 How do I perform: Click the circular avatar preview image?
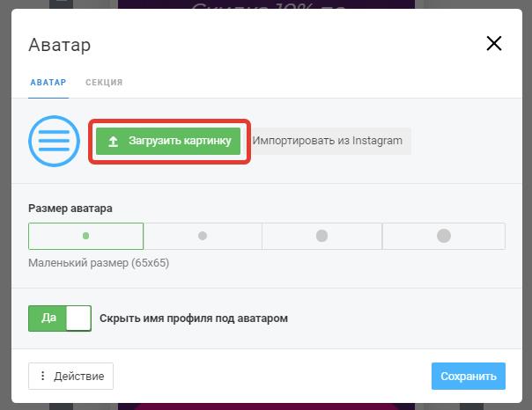[54, 141]
